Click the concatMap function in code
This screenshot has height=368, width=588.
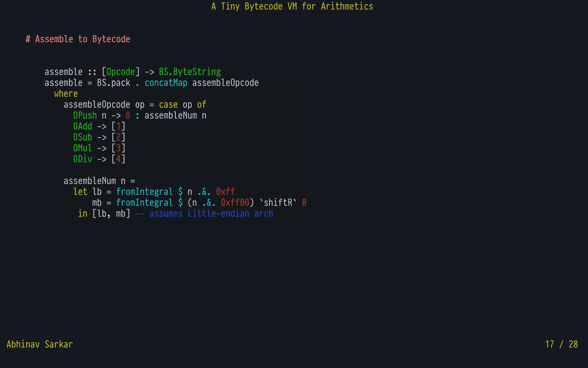(166, 83)
